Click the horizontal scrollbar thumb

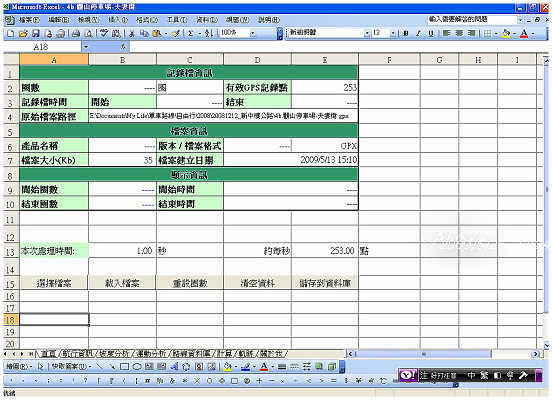coord(424,354)
